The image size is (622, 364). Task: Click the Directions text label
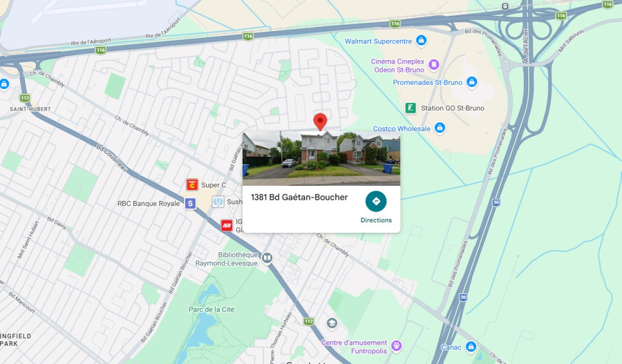pyautogui.click(x=376, y=220)
